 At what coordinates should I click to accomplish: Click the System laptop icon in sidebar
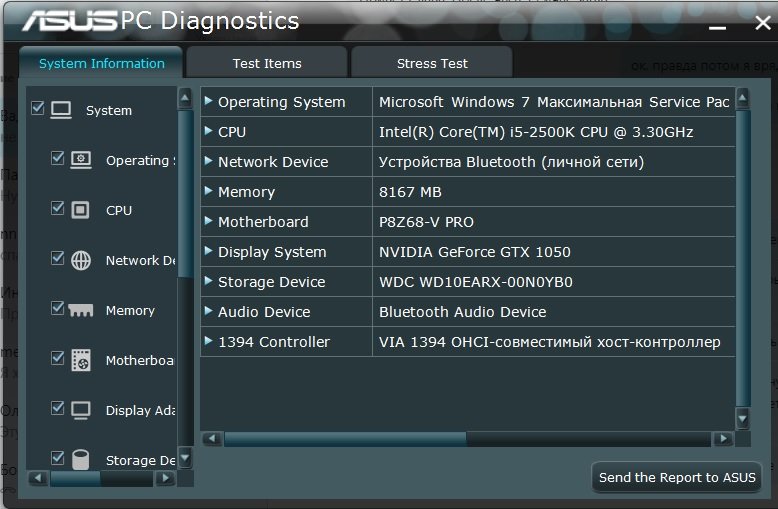(61, 110)
